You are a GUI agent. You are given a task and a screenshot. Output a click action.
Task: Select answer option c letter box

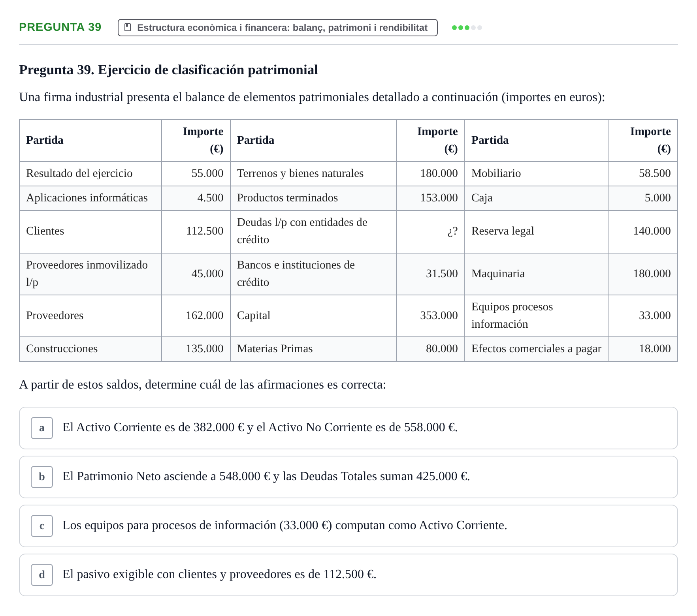pos(42,526)
